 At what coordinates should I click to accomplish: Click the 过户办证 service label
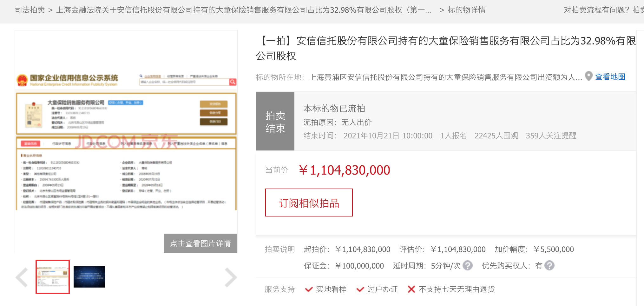tap(383, 289)
